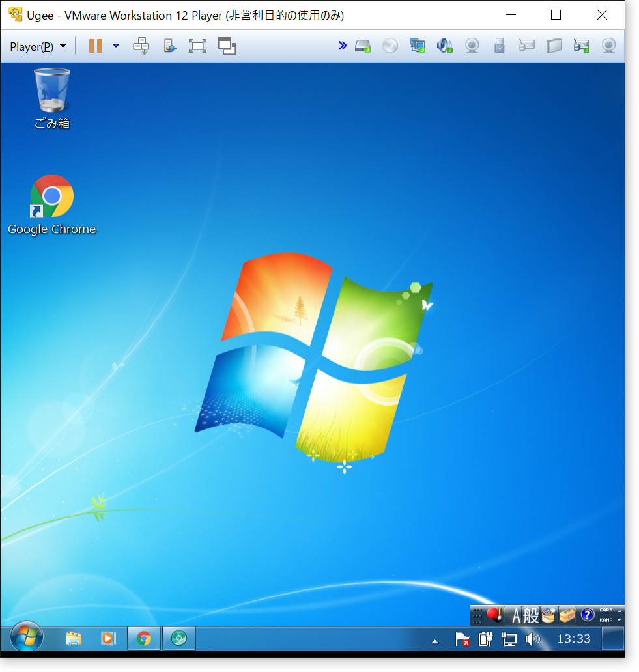
Task: Click the network adapter device icon
Action: click(x=417, y=46)
